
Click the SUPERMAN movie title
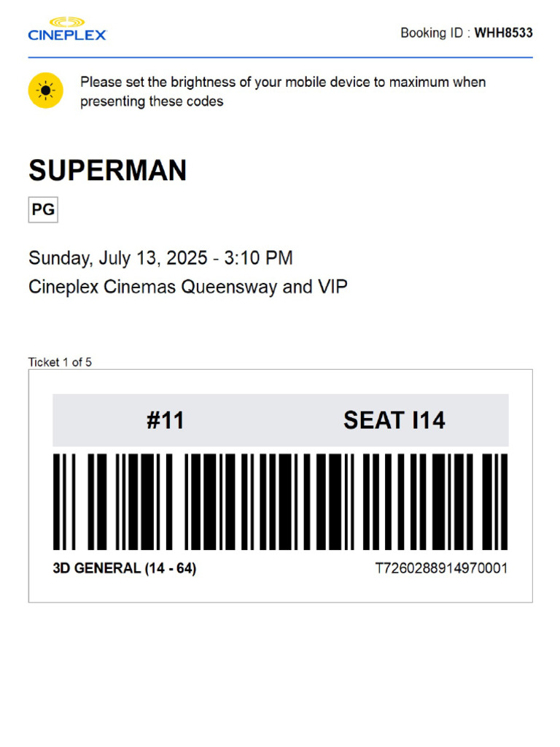pyautogui.click(x=107, y=171)
